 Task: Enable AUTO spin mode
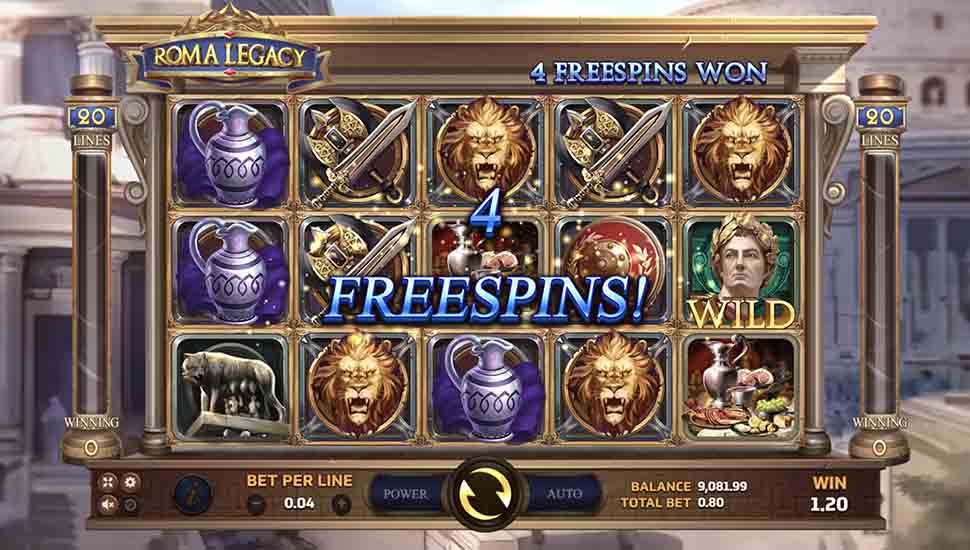(x=563, y=494)
